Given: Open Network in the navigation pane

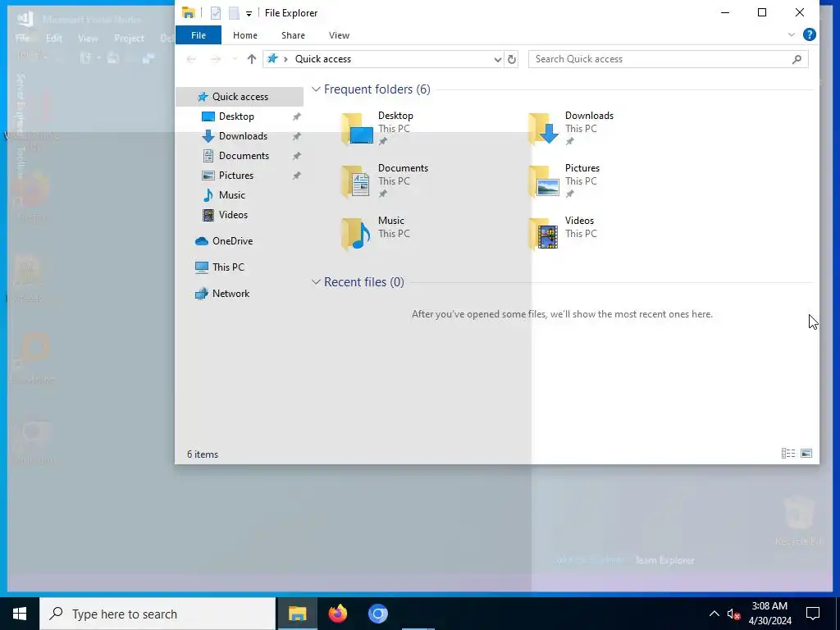Looking at the screenshot, I should pos(231,294).
